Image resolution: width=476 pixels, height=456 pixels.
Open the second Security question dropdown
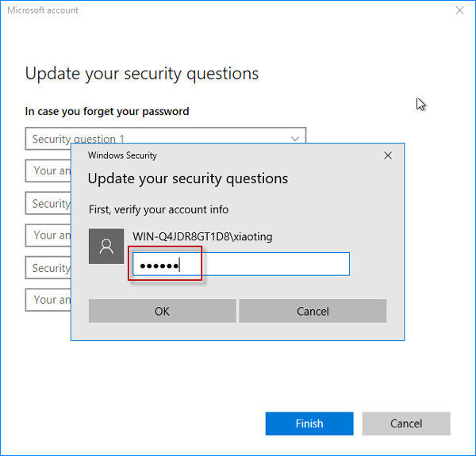coord(48,204)
